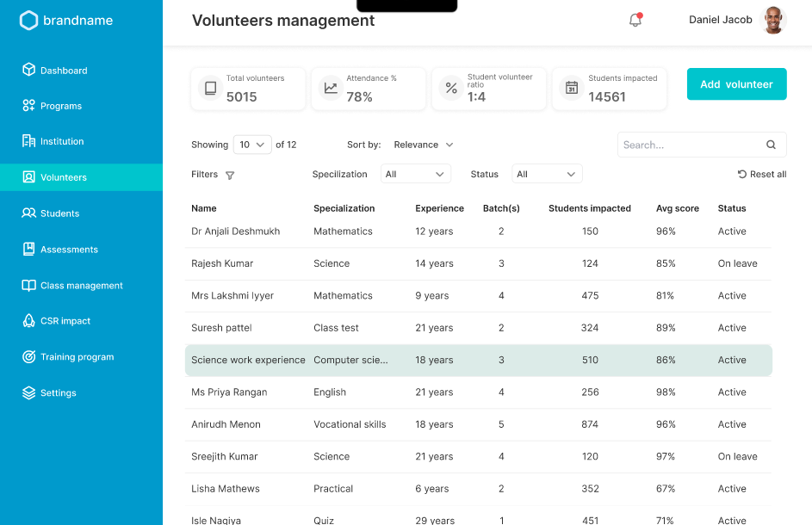Click the Students people icon
The width and height of the screenshot is (812, 525).
29,213
